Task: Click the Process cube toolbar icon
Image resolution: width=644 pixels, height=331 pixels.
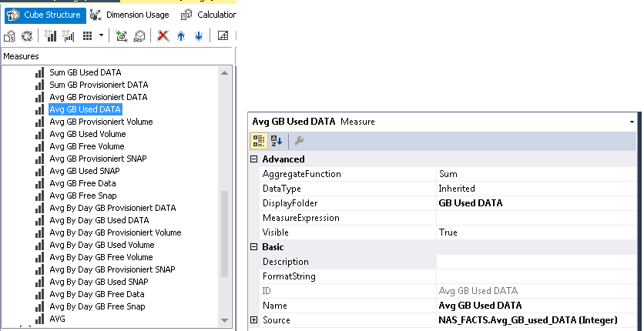Action: click(x=10, y=36)
